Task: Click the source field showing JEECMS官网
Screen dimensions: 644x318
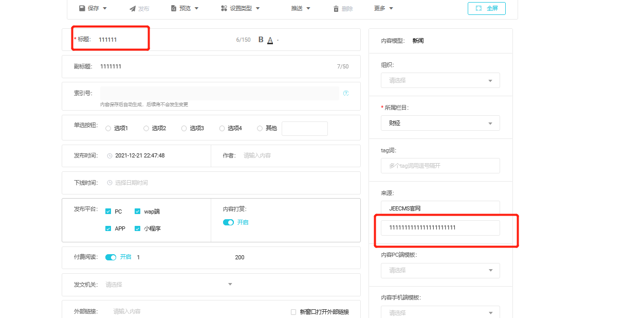Action: pyautogui.click(x=440, y=208)
